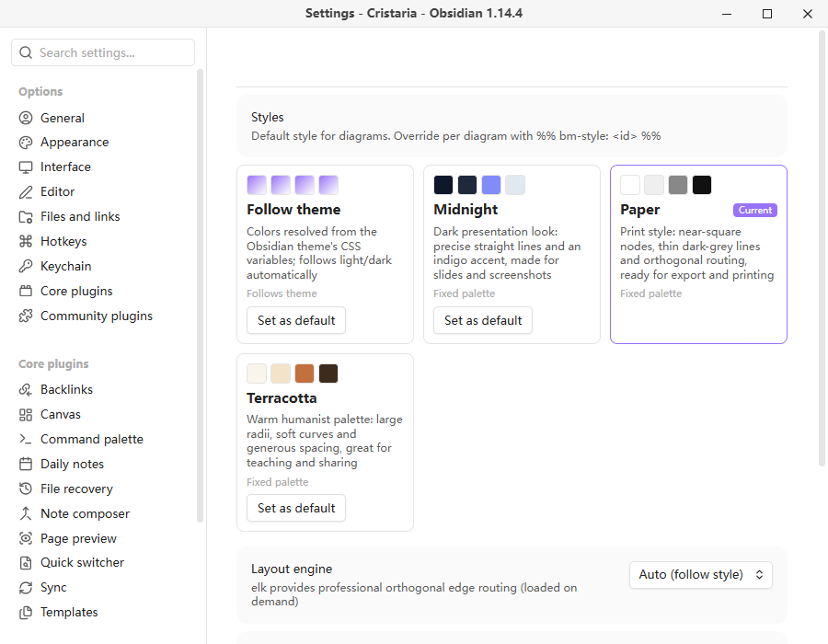Screen dimensions: 828x644
Task: Maximize the Settings window
Action: point(767,14)
